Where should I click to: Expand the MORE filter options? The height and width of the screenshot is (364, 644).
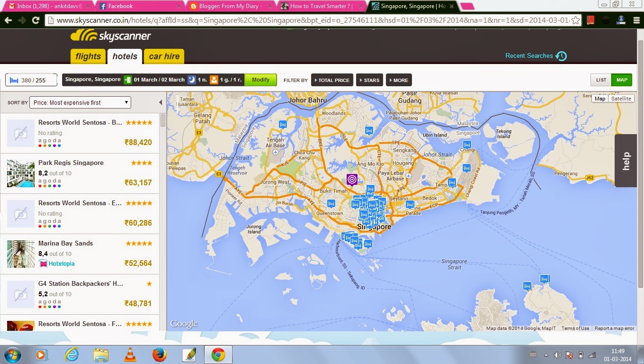tap(399, 80)
